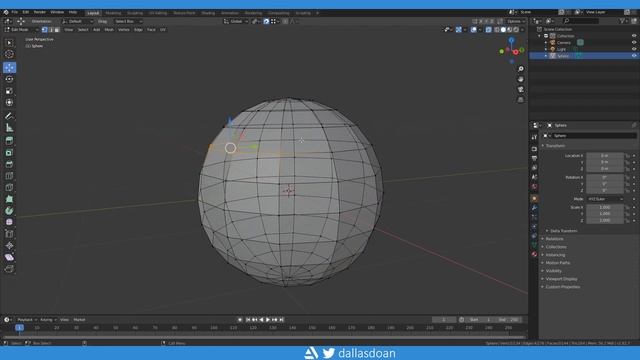Select the Shrink/Fatten tool
Image resolution: width=640 pixels, height=360 pixels.
(x=9, y=246)
